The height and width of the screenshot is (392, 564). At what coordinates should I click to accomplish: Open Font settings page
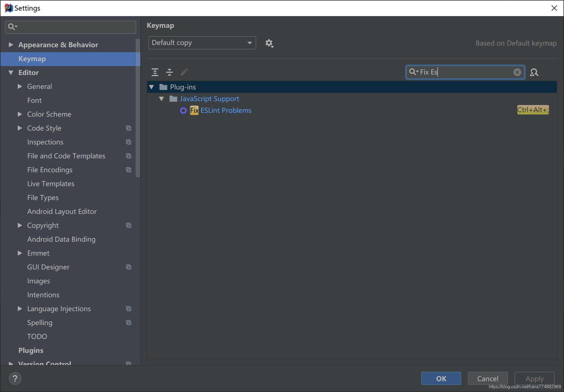[x=34, y=100]
